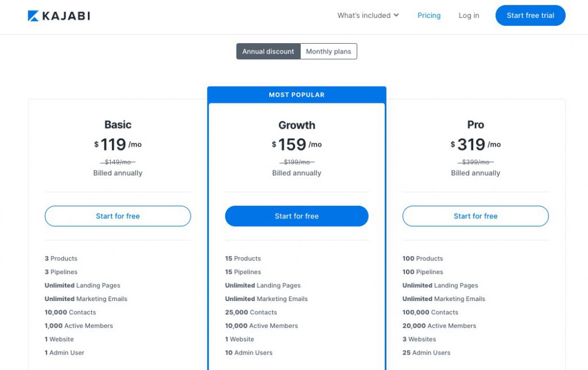Click "Billed annually" under Basic price
The image size is (588, 370).
pos(118,173)
